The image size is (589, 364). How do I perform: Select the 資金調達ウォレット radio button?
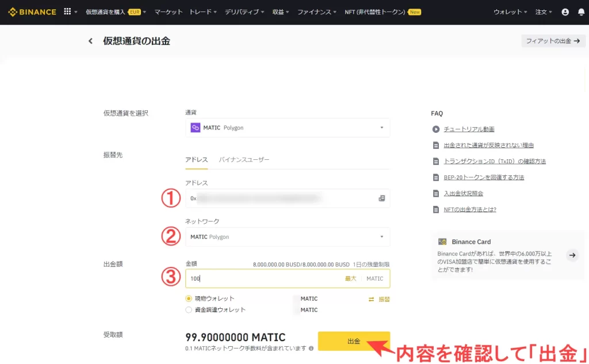click(x=189, y=310)
